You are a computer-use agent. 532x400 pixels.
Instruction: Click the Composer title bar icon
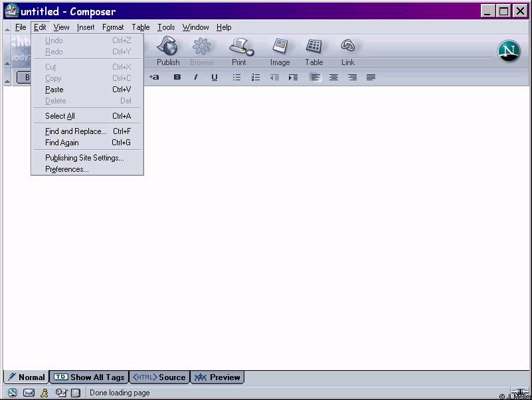(11, 11)
